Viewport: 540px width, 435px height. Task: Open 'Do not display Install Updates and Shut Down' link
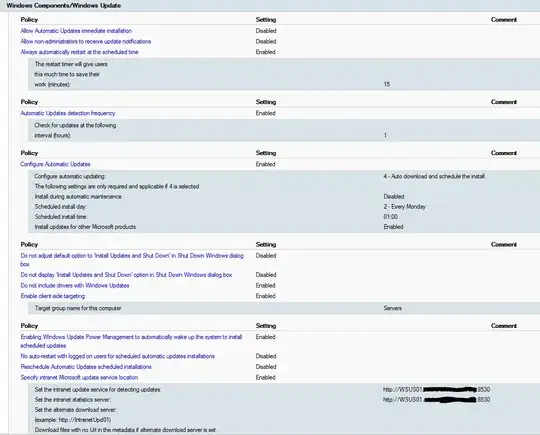coord(126,275)
